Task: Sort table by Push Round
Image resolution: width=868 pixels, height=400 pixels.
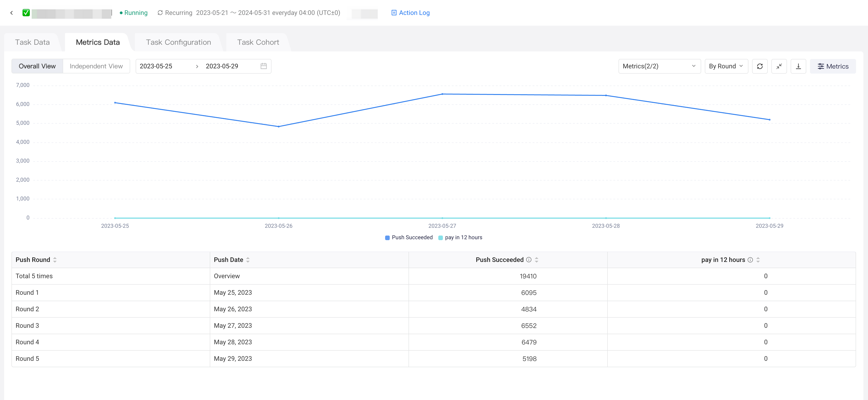Action: [x=55, y=260]
